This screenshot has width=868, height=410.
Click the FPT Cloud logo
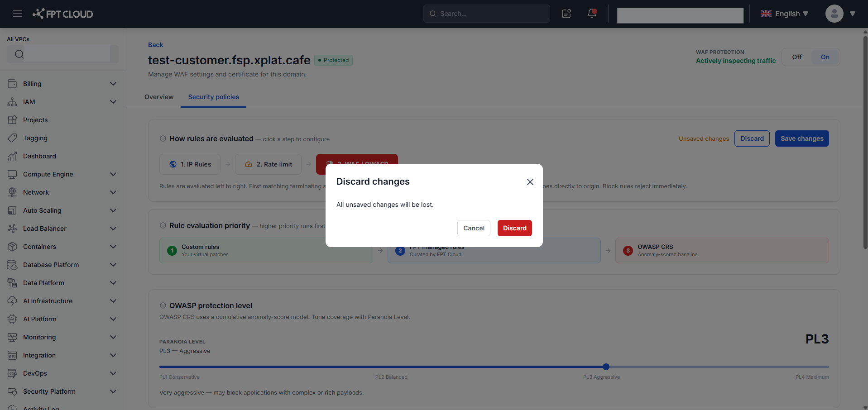coord(62,14)
